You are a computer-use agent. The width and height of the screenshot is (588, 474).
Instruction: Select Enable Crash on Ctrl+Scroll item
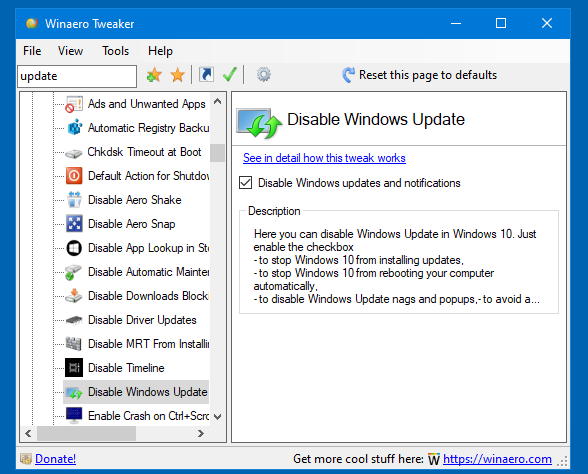tap(148, 416)
